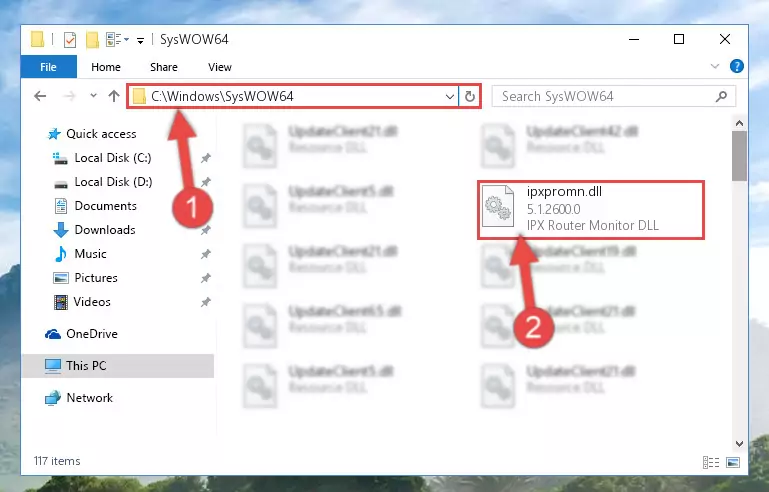Open the File menu tab
769x492 pixels.
pyautogui.click(x=49, y=67)
